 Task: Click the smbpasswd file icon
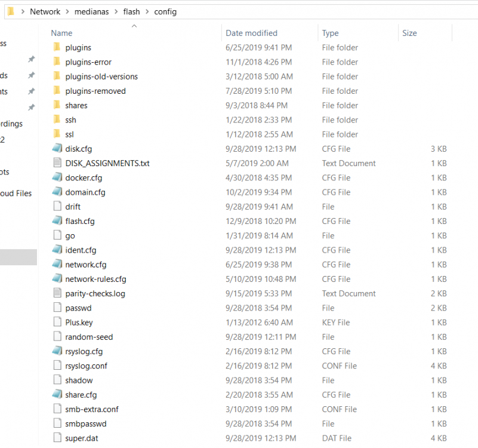click(x=57, y=424)
